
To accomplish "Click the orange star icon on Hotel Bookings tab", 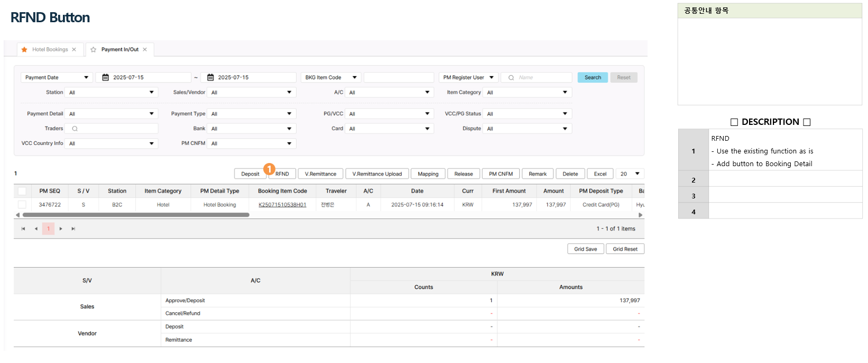I will click(x=24, y=50).
